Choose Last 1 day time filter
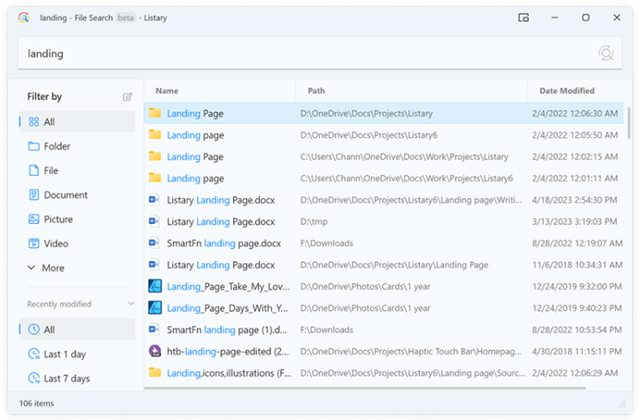640x420 pixels. [x=64, y=354]
